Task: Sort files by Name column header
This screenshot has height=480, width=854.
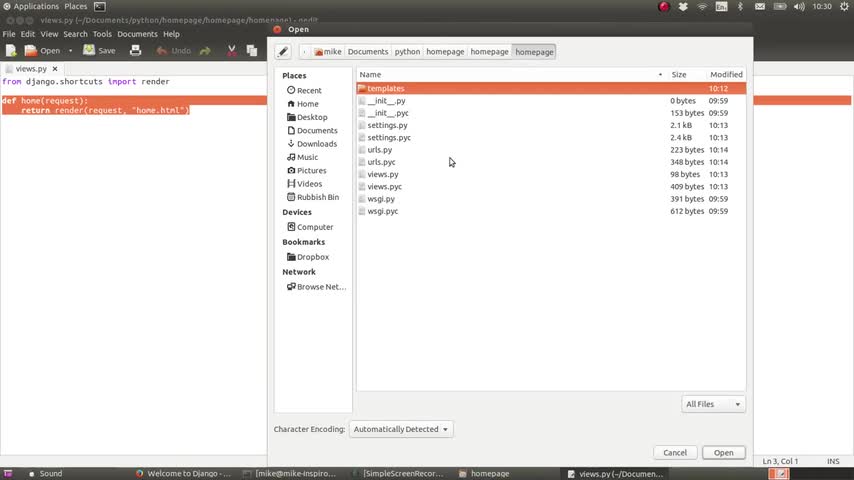Action: tap(511, 75)
